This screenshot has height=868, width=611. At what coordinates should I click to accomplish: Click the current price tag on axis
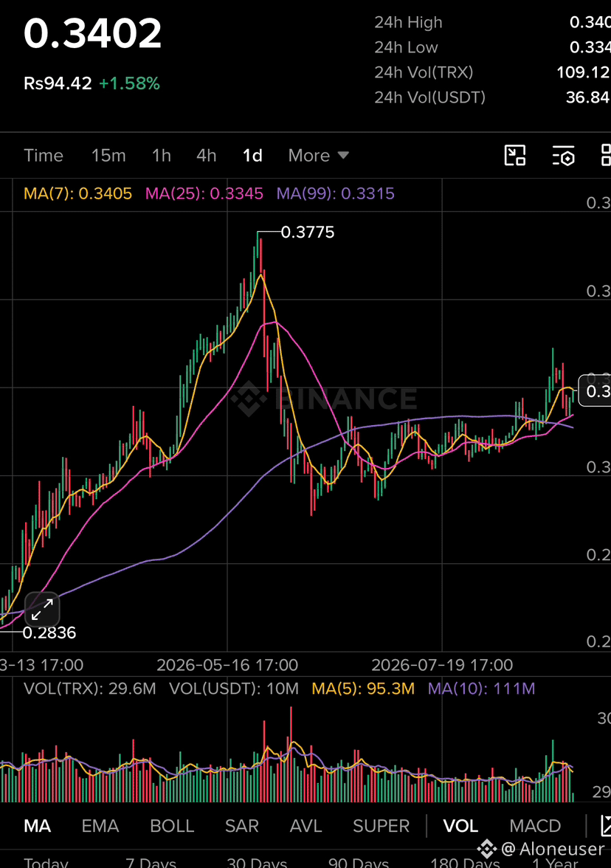(595, 391)
